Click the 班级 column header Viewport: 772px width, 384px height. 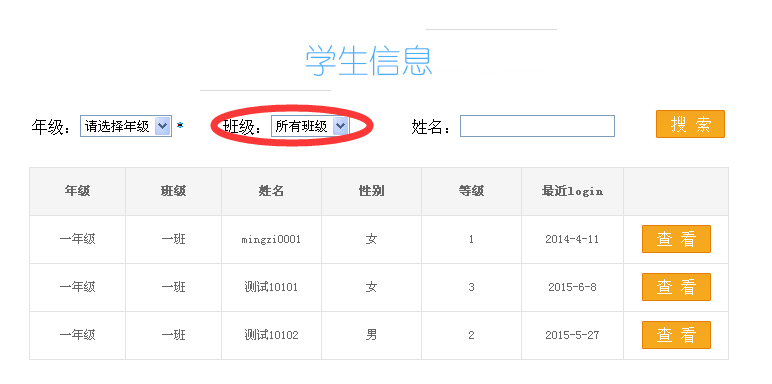pyautogui.click(x=173, y=191)
